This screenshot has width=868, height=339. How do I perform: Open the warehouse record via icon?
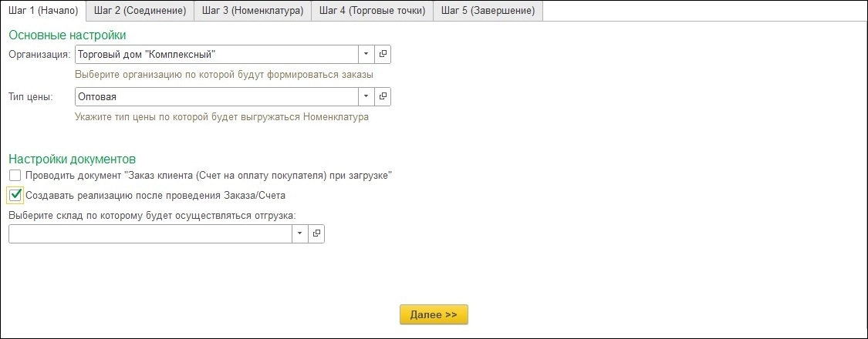coord(316,233)
